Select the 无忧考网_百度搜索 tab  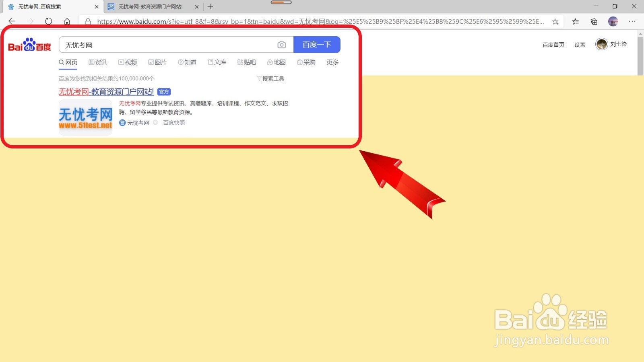coord(52,7)
